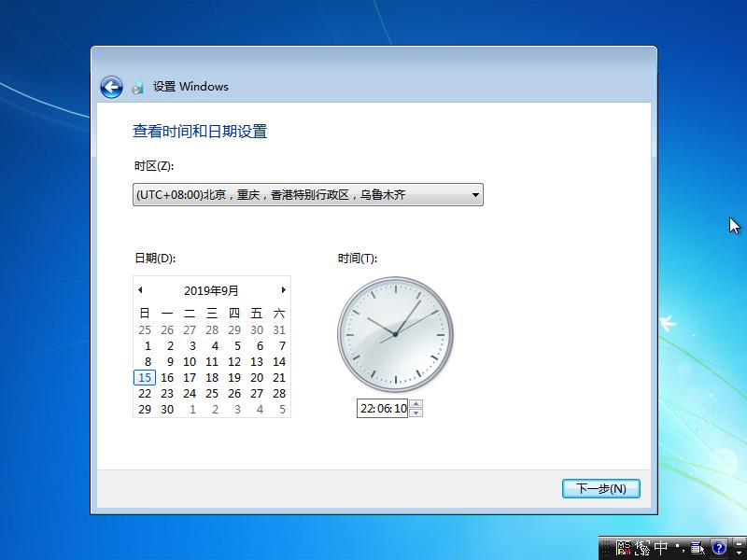The height and width of the screenshot is (560, 747).
Task: Open the time zone dropdown (UTC+08:00 北京)
Action: coord(308,194)
